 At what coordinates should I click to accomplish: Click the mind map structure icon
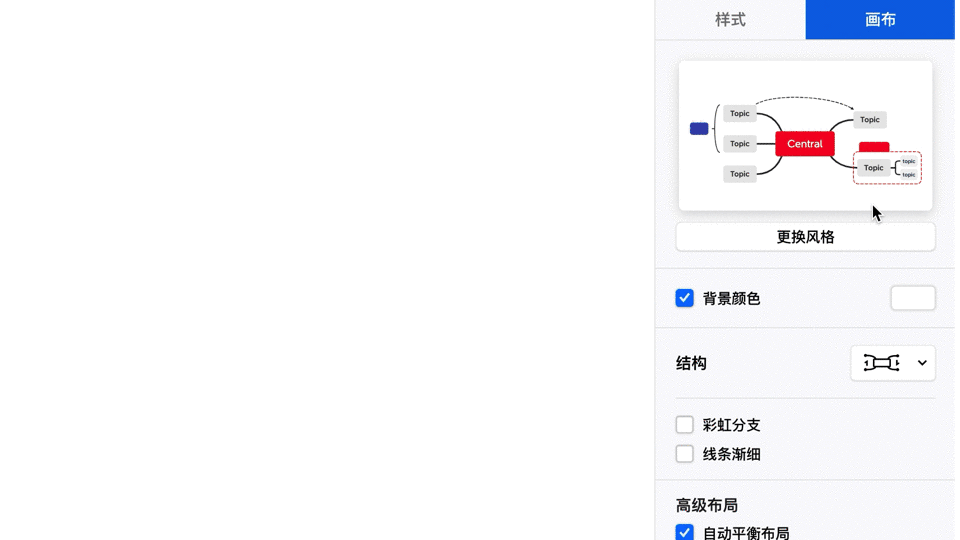881,363
